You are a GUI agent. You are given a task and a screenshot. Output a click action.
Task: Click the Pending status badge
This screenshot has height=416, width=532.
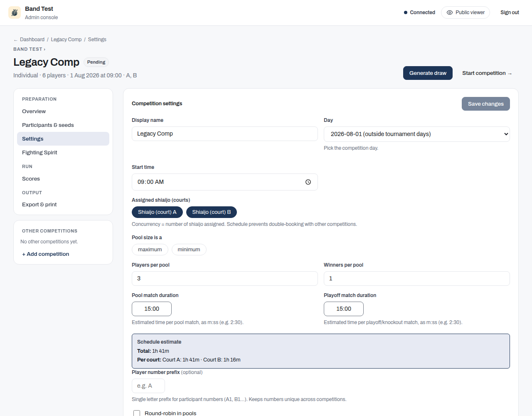point(96,62)
